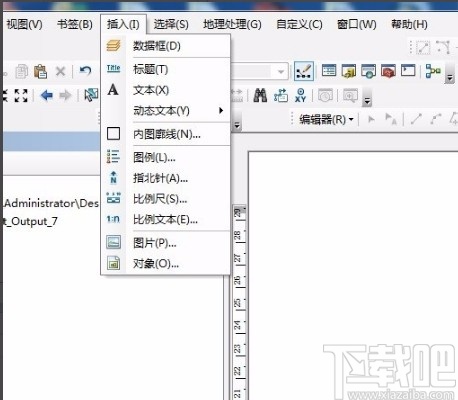Open the table of contents window icon
The width and height of the screenshot is (458, 400).
[x=329, y=71]
